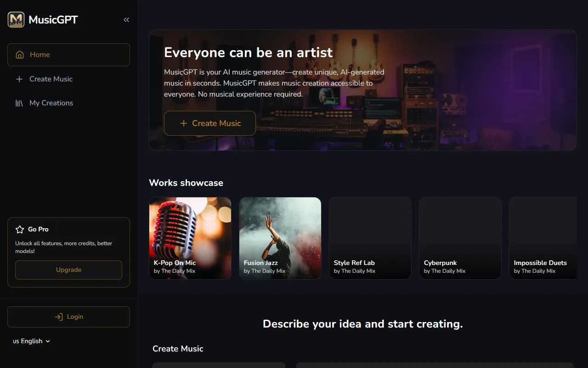
Task: Select the Style Ref Lab card
Action: (370, 238)
